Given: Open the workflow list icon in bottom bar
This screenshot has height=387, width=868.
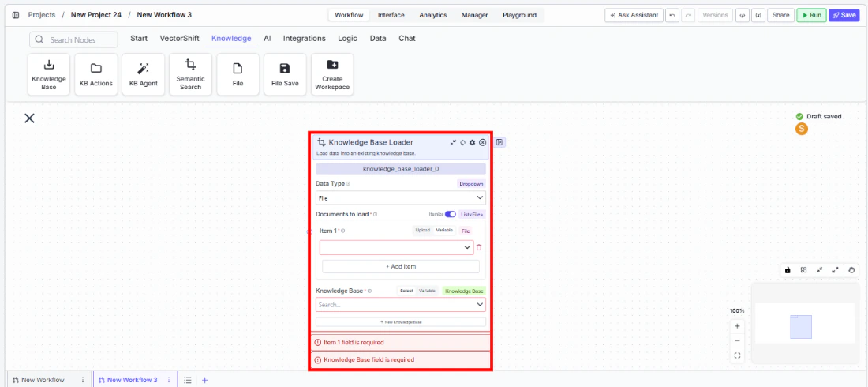Looking at the screenshot, I should pyautogui.click(x=188, y=380).
